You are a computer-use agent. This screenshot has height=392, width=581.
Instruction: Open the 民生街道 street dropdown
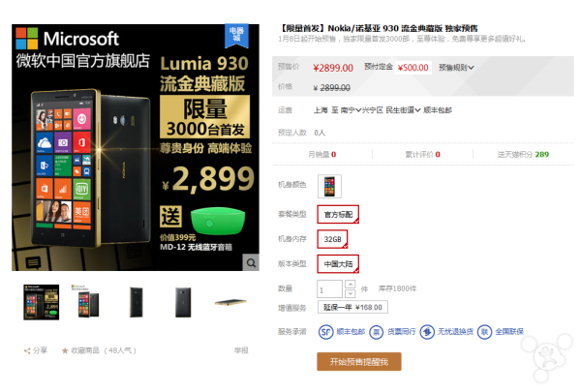[403, 110]
